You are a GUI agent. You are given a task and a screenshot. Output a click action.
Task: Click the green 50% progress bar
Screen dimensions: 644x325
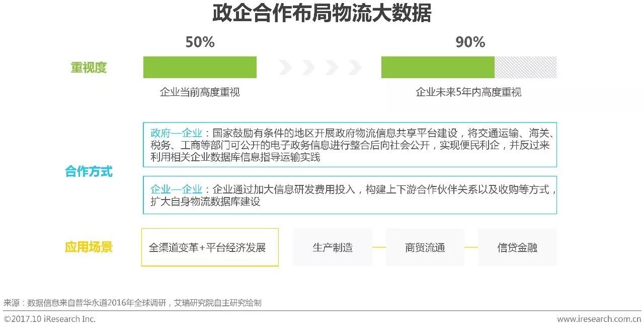200,68
